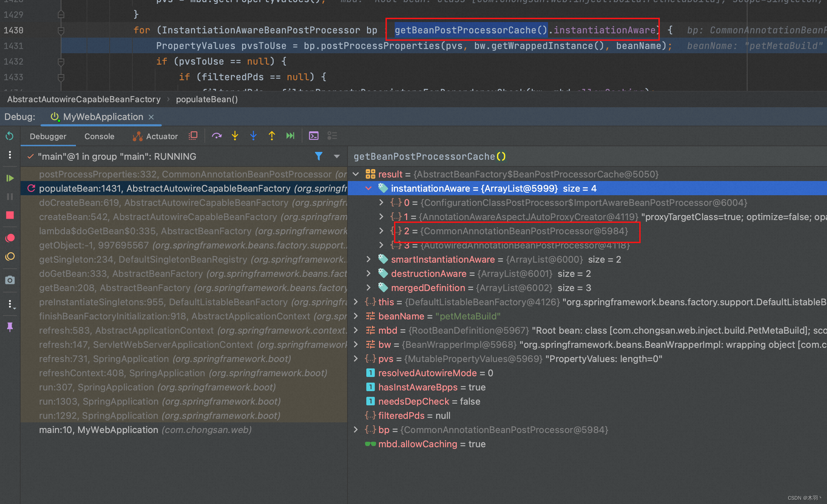Click fold marker on line 1432 gutter

tap(61, 62)
